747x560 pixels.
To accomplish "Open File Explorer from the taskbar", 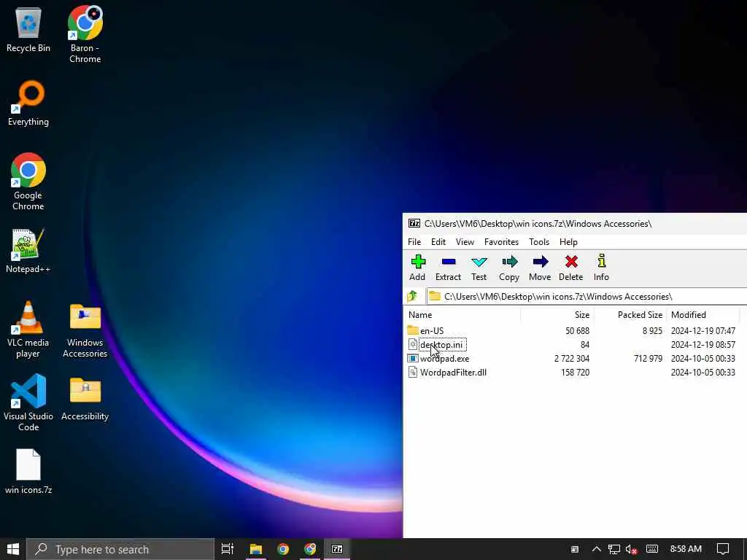I will click(256, 549).
